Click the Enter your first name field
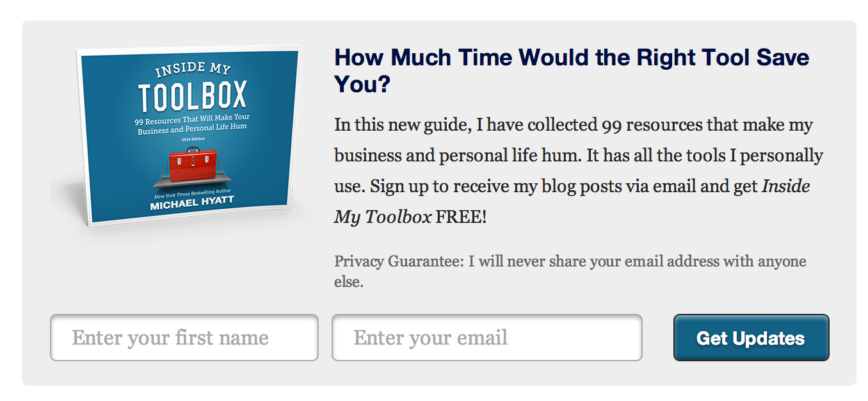This screenshot has width=868, height=401. point(184,338)
